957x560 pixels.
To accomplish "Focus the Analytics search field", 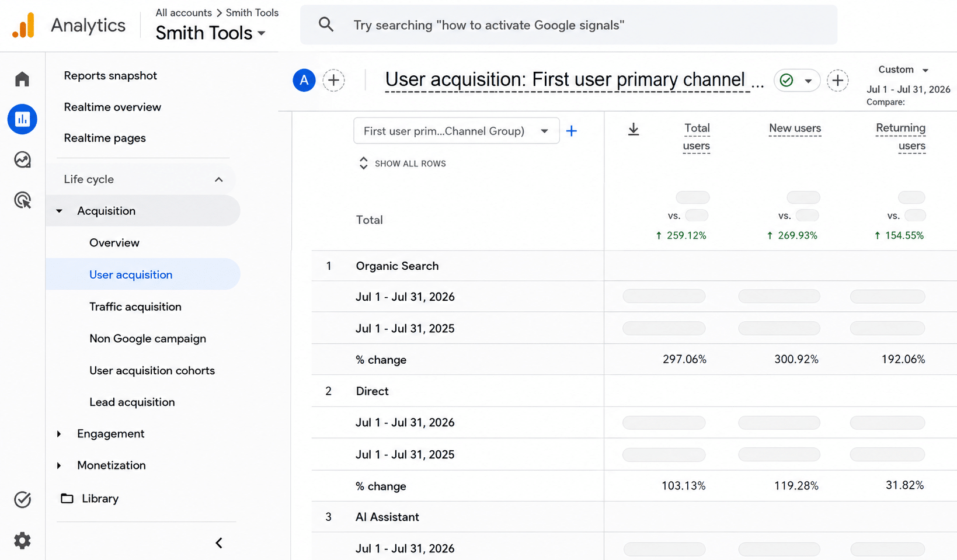I will coord(569,25).
